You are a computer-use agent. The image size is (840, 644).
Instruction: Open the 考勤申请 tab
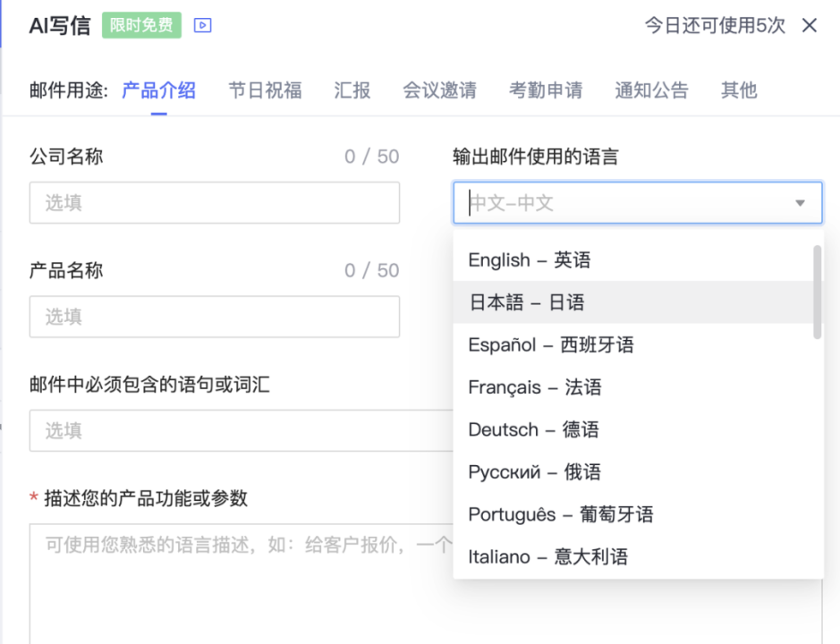(x=546, y=90)
